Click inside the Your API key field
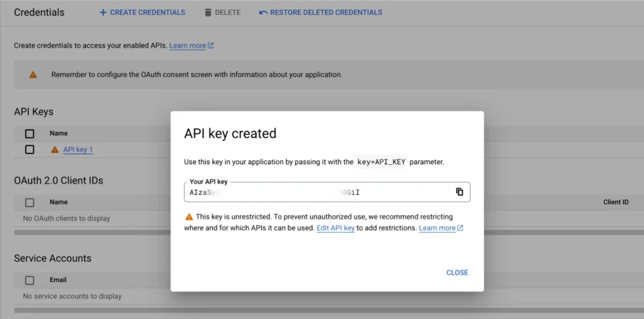Screen dimensions: 644x319 tap(314, 192)
